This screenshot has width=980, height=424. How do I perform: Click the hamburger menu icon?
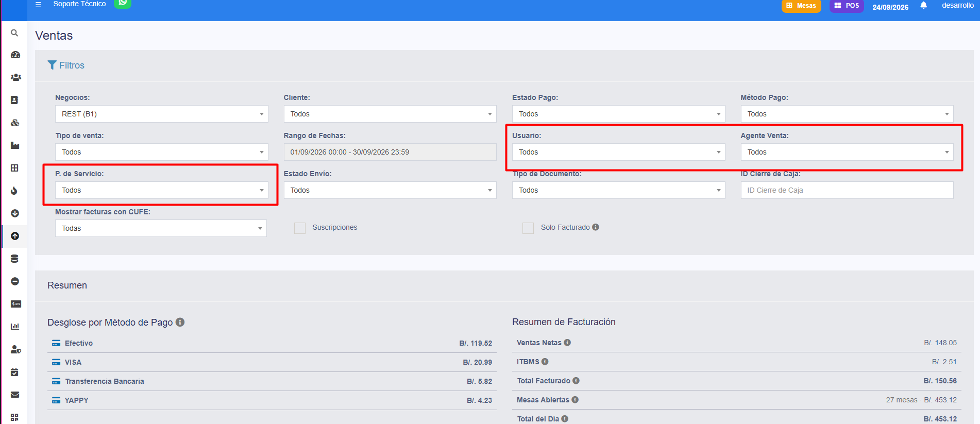click(x=38, y=4)
